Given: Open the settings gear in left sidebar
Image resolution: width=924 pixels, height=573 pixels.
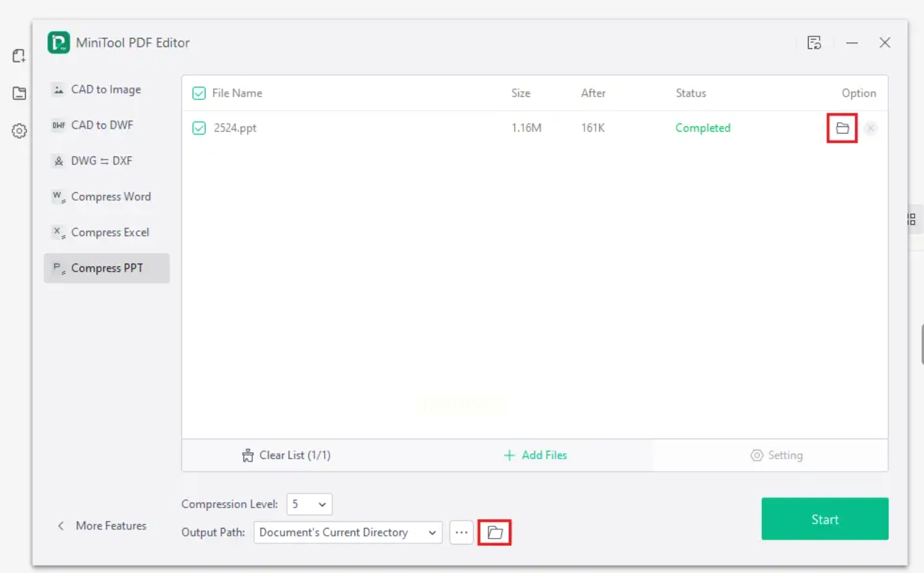Looking at the screenshot, I should pos(19,131).
